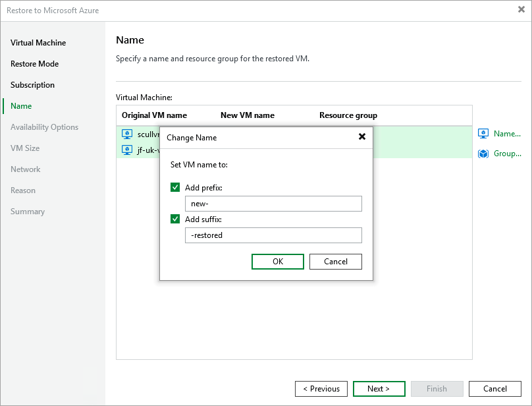Viewport: 532px width, 406px height.
Task: Sort by New VM name column header
Action: [248, 115]
